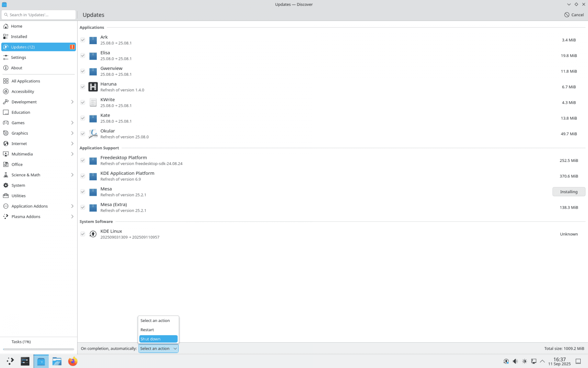The image size is (588, 368).
Task: Open the Home page in sidebar
Action: click(x=39, y=26)
